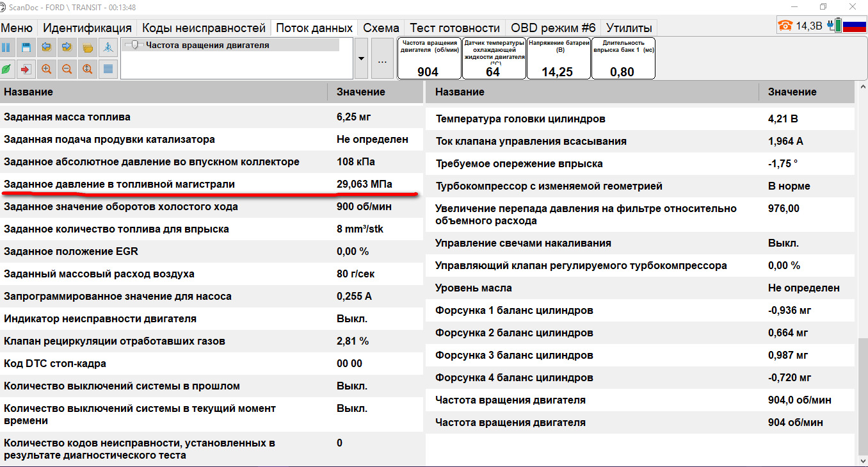
Task: Click the blue back arrow icon
Action: pyautogui.click(x=46, y=47)
